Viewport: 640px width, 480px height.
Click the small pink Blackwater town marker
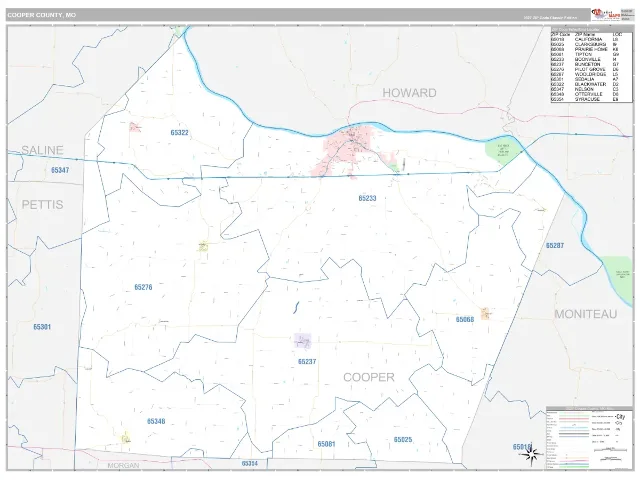(x=135, y=127)
